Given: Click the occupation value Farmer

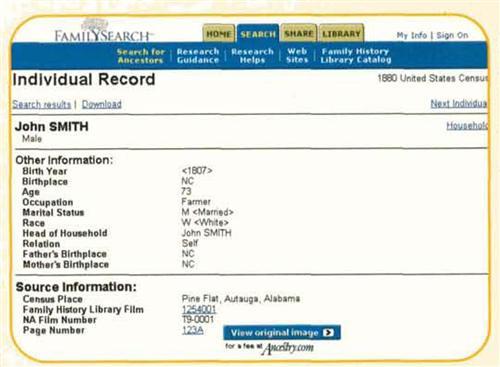Looking at the screenshot, I should pyautogui.click(x=196, y=202).
